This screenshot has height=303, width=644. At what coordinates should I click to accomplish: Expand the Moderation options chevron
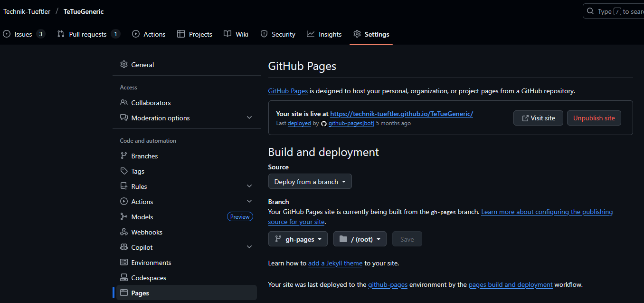[249, 118]
